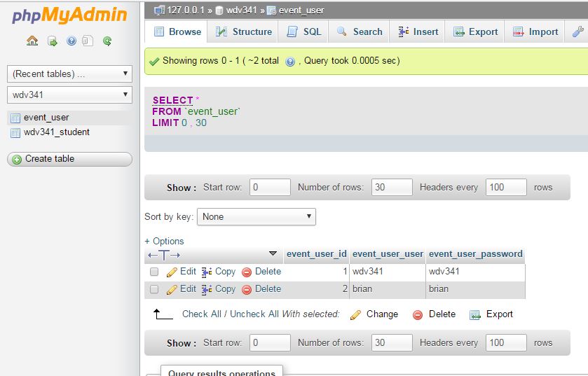Screen dimensions: 588x376
Task: Click the red Delete icon for brian row
Action: click(x=247, y=289)
